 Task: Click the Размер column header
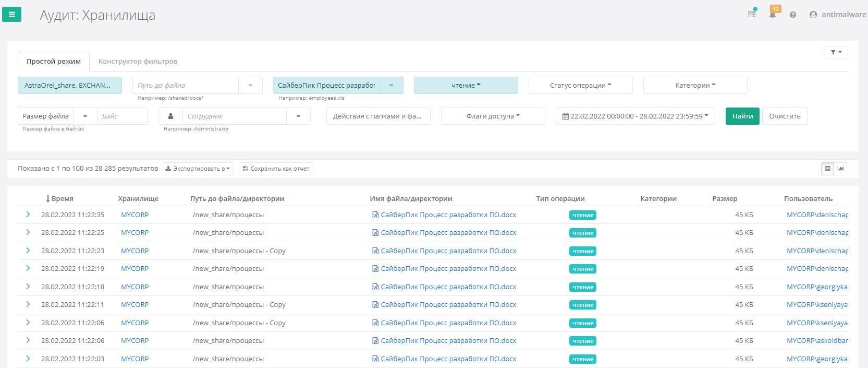point(725,198)
